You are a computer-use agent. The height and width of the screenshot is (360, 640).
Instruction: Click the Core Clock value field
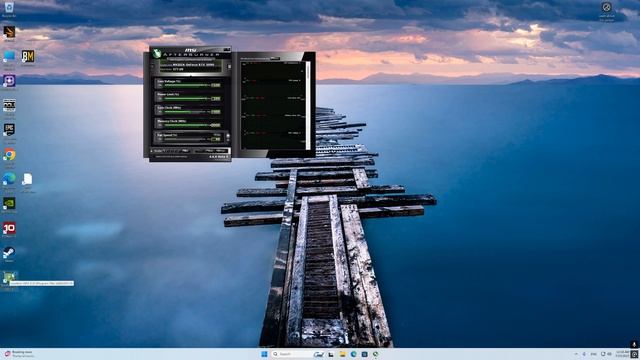[216, 111]
